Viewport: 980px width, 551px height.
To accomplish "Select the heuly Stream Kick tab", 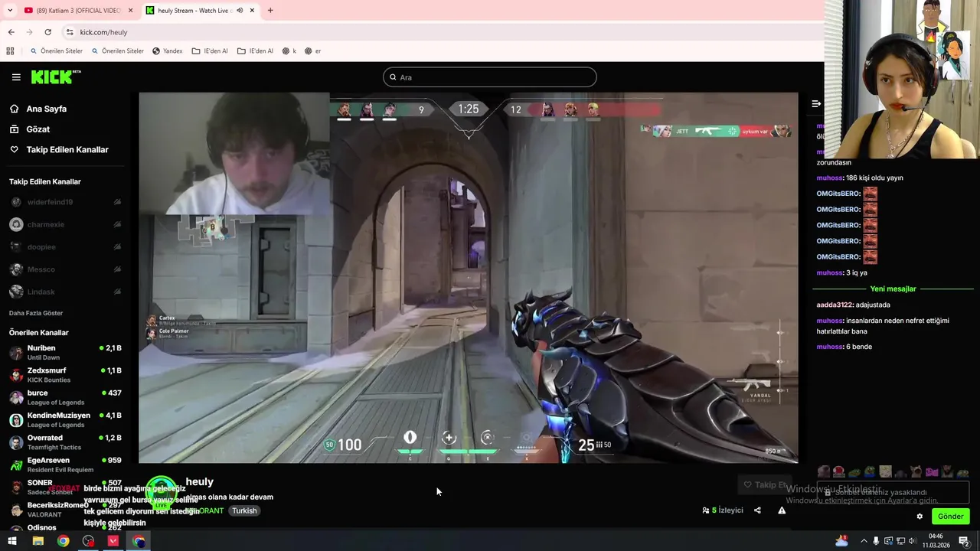I will coord(199,11).
